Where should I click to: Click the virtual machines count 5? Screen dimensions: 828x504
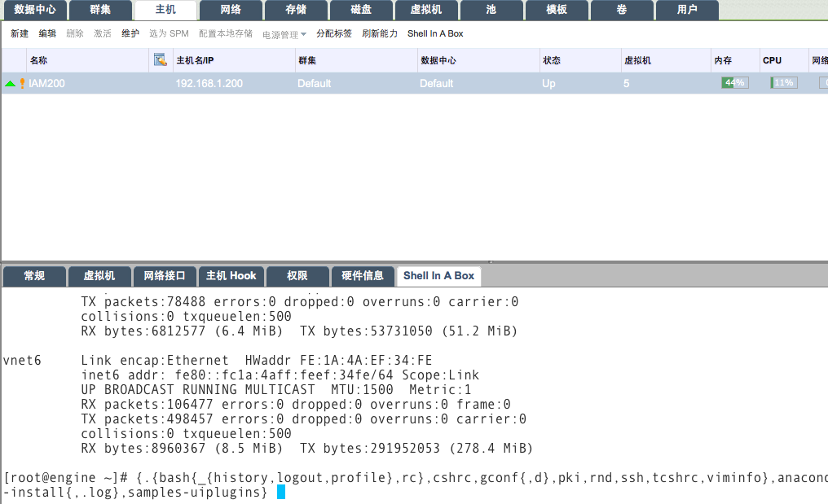(x=626, y=83)
